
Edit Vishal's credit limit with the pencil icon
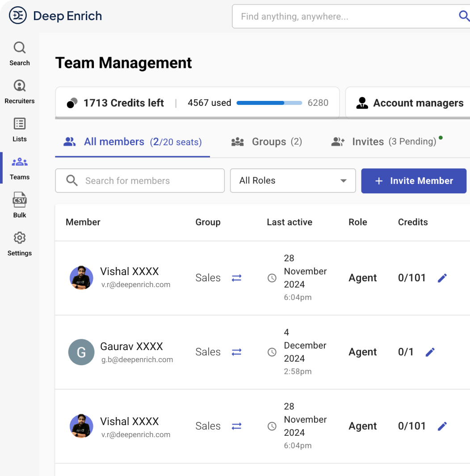(x=442, y=278)
